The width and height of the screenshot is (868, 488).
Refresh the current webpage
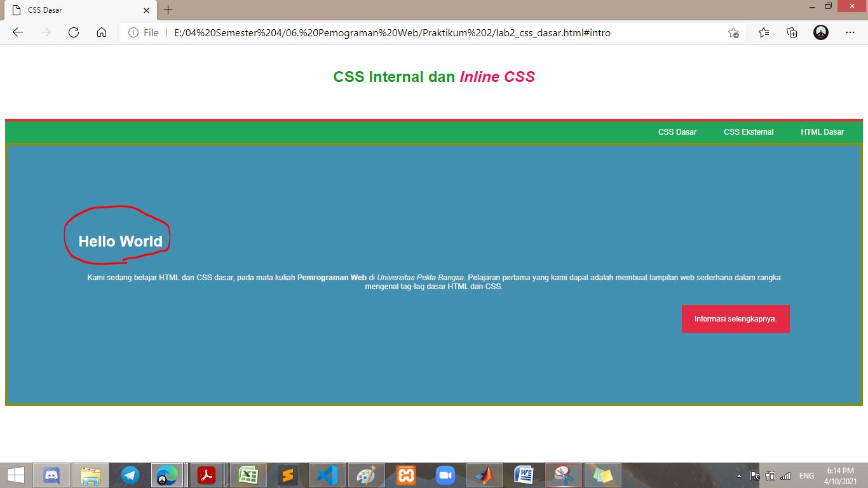(73, 32)
